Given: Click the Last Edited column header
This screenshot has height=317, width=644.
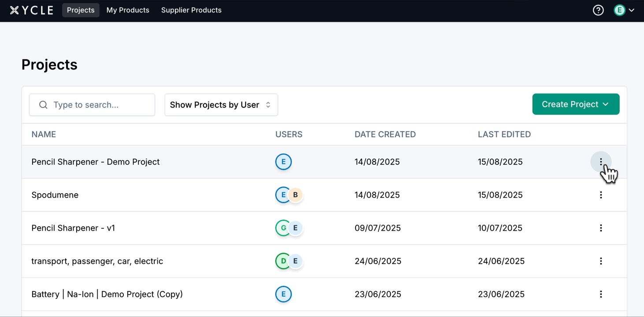Looking at the screenshot, I should tap(504, 134).
